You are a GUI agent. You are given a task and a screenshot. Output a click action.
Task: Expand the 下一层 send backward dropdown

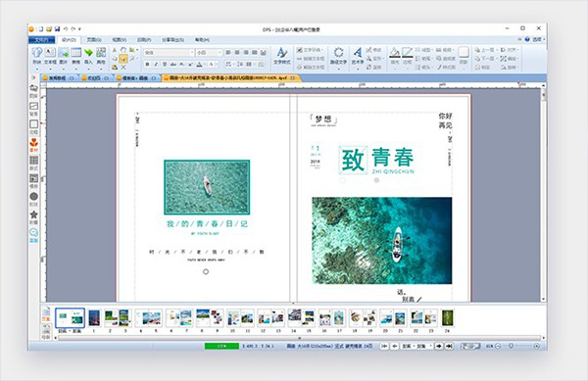(497, 59)
